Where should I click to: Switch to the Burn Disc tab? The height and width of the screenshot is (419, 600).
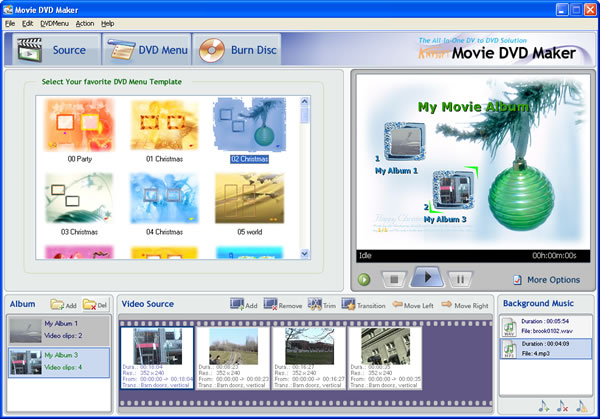(237, 50)
